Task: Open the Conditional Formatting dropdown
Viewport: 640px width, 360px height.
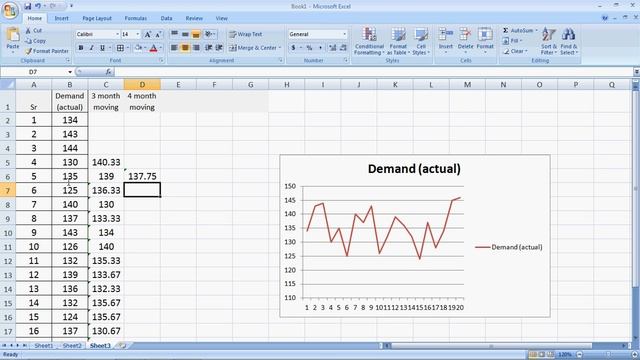Action: (369, 41)
